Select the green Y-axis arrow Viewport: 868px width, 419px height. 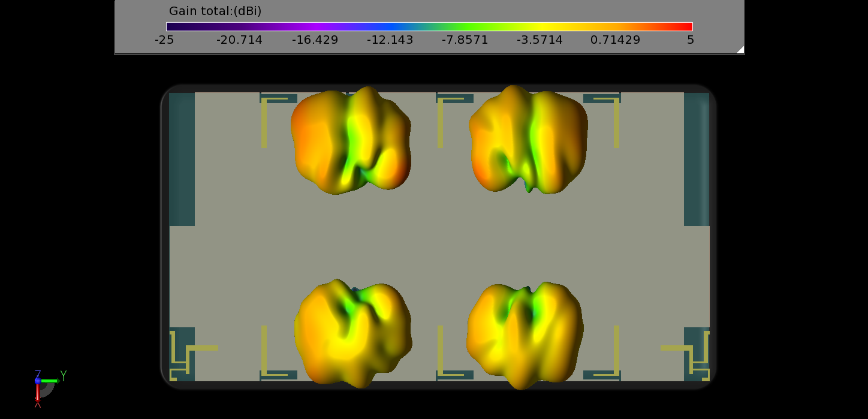click(x=50, y=381)
